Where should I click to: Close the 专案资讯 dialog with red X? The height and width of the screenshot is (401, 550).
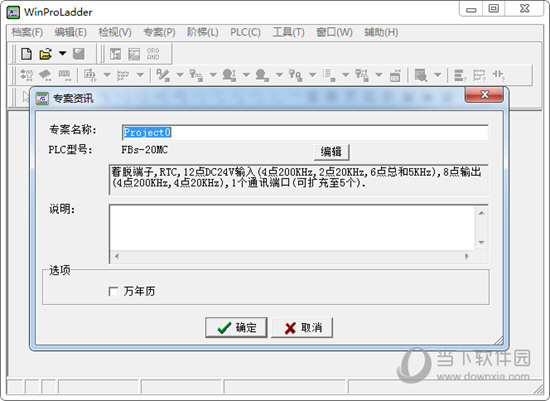pyautogui.click(x=485, y=94)
